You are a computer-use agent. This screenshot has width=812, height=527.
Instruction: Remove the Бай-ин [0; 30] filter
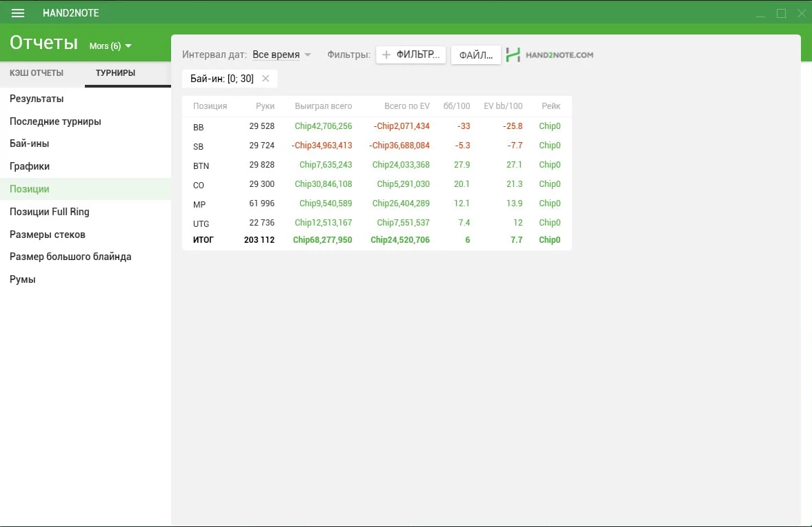tap(266, 78)
